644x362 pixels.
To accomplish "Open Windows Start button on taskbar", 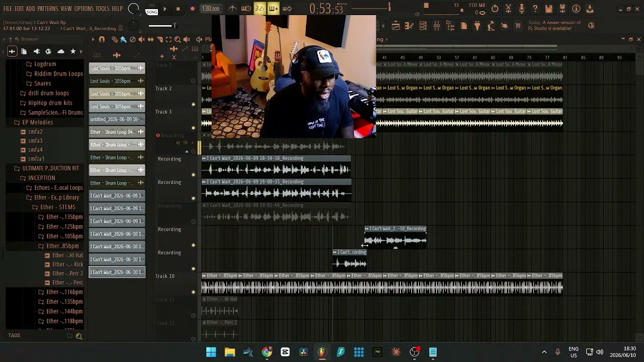I will pyautogui.click(x=211, y=352).
